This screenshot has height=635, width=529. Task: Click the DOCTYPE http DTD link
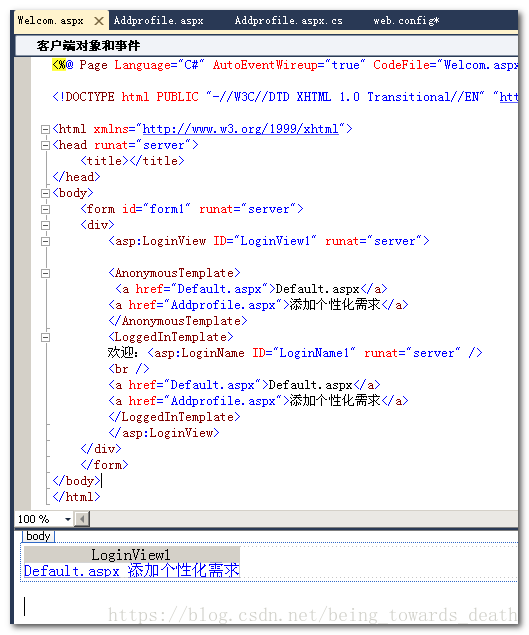point(509,97)
